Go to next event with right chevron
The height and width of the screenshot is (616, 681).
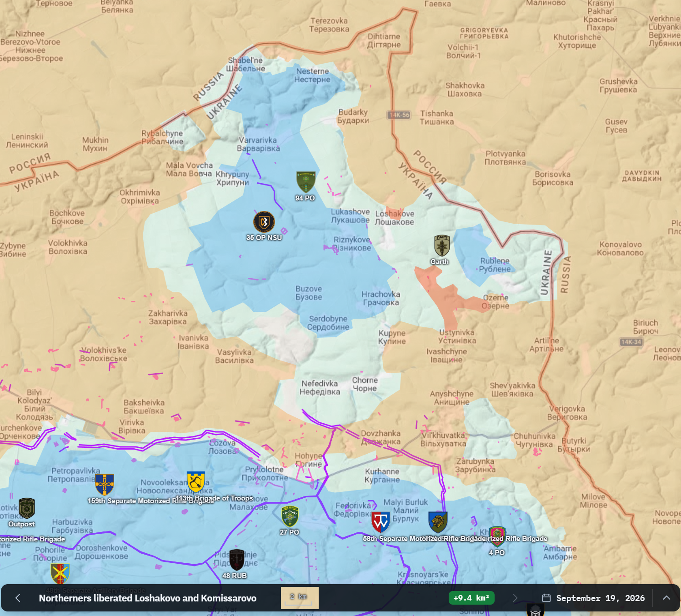coord(515,598)
